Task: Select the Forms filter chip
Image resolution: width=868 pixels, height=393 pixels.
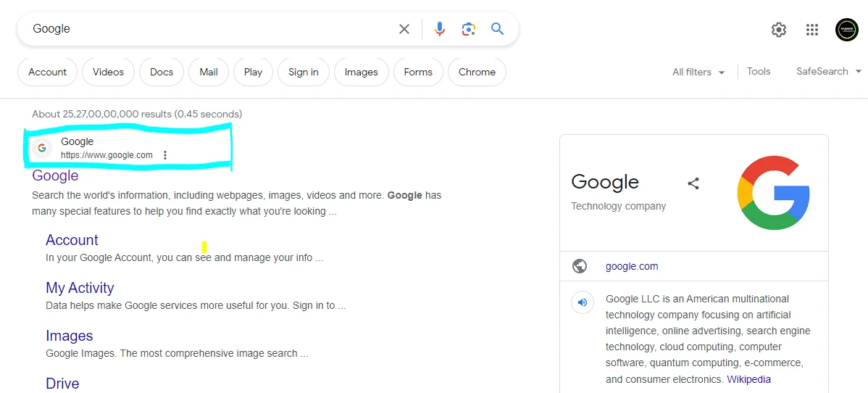Action: [x=418, y=72]
